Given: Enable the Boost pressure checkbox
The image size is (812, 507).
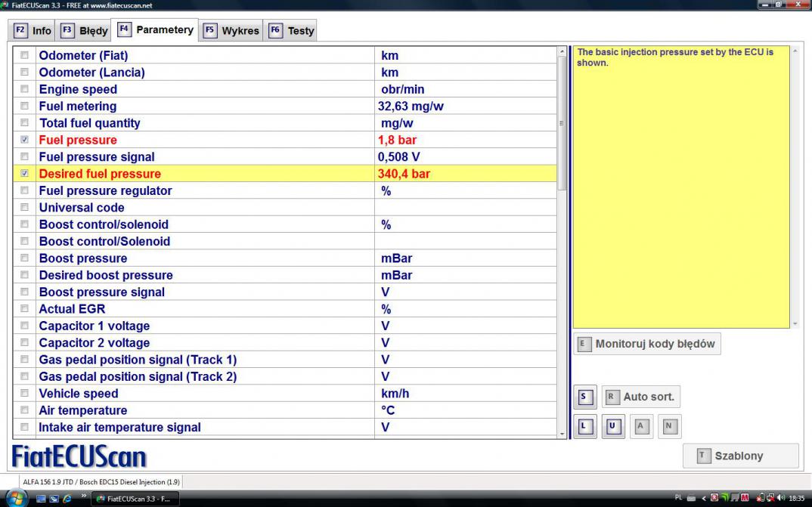Looking at the screenshot, I should point(25,258).
